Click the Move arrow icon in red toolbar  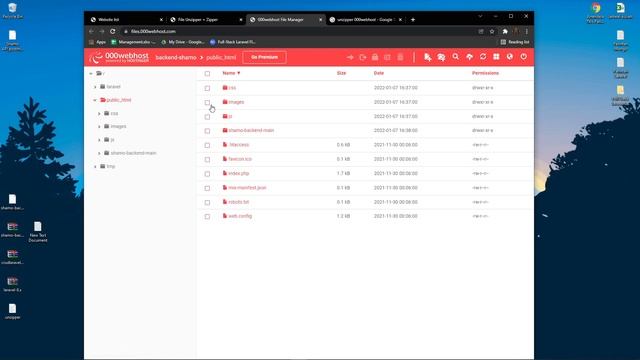click(350, 57)
